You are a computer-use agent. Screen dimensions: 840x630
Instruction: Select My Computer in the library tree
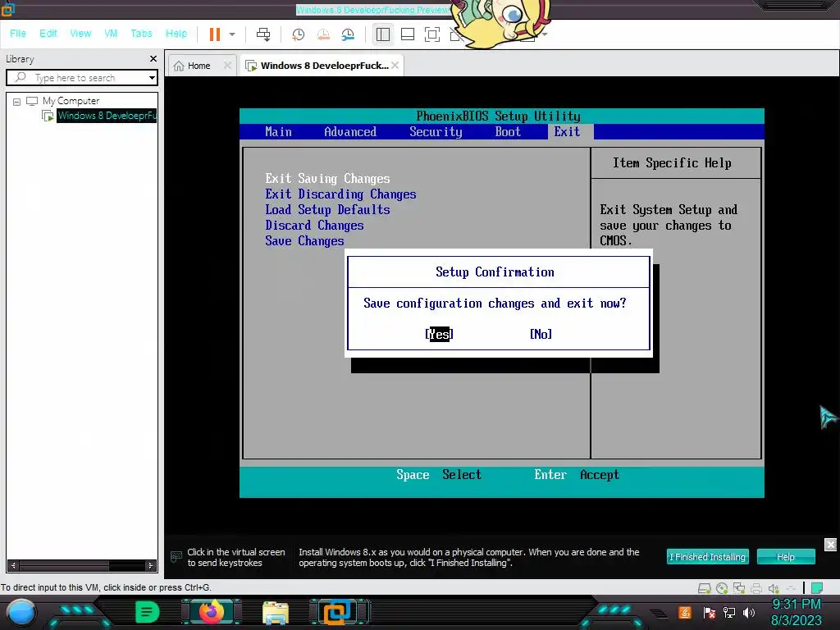click(x=71, y=101)
